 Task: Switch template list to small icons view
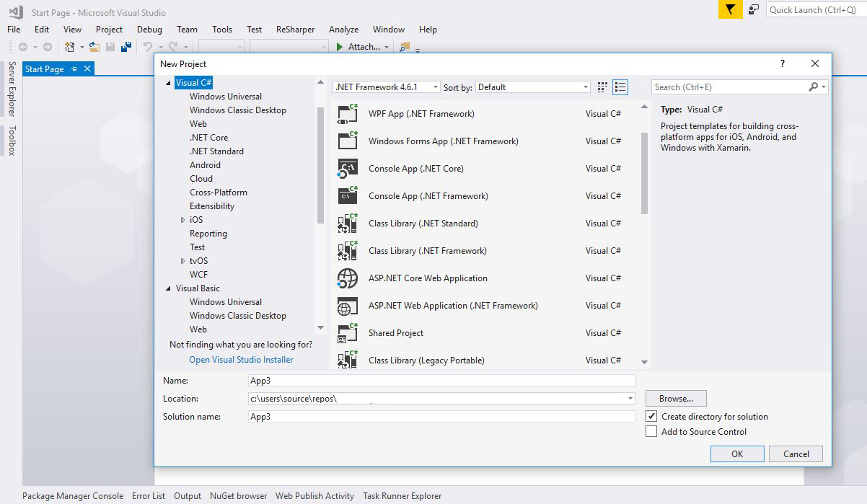(603, 87)
